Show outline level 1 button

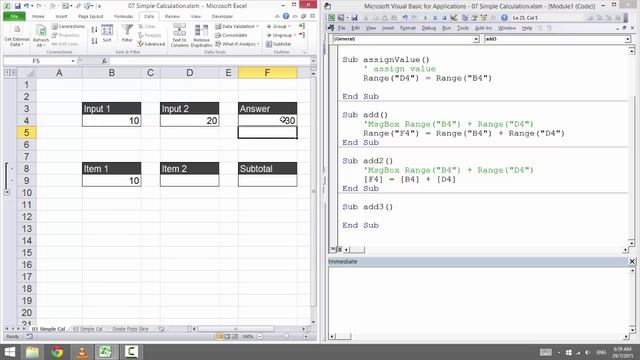coord(6,73)
